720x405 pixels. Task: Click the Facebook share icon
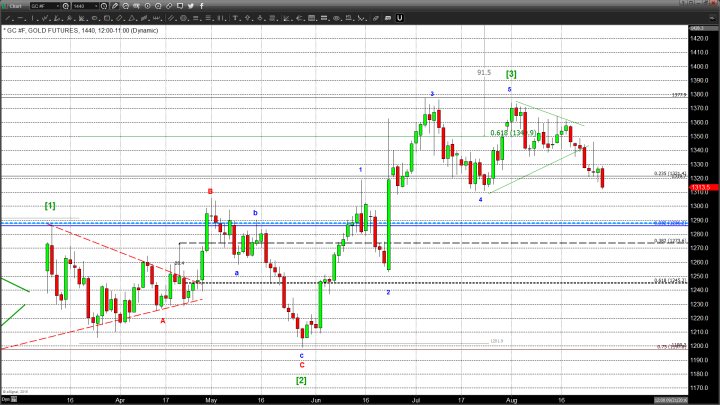202,6
